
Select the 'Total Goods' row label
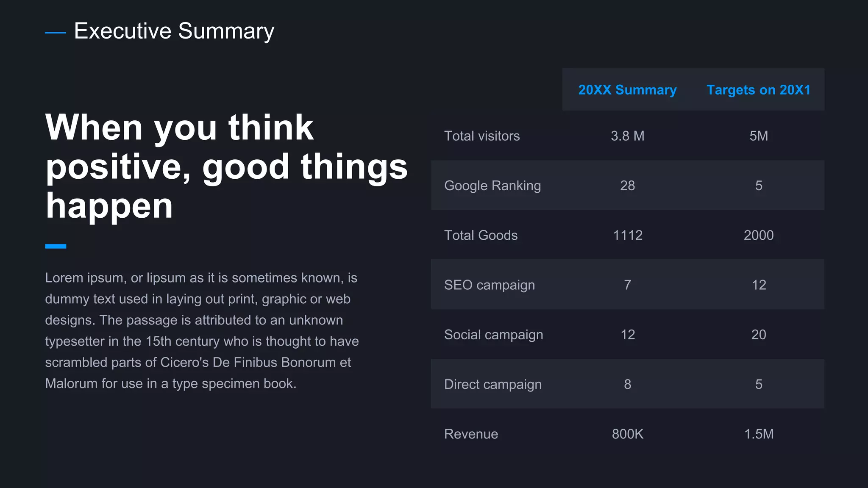tap(481, 235)
